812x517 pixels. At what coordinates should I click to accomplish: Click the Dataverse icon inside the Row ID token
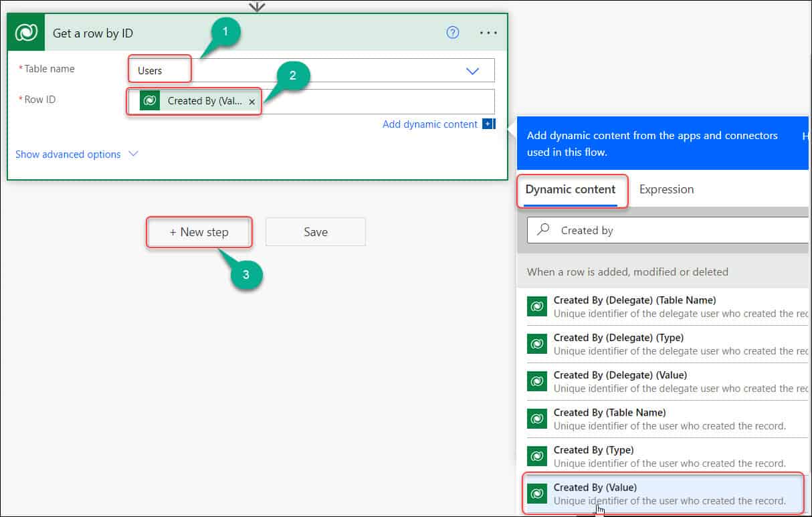pos(150,101)
